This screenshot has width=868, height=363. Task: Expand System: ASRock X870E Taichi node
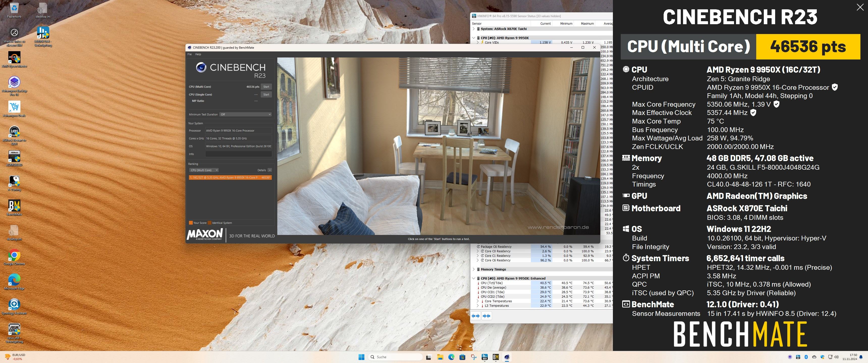[x=473, y=29]
